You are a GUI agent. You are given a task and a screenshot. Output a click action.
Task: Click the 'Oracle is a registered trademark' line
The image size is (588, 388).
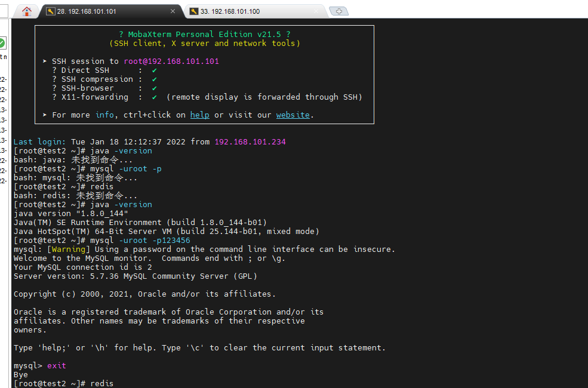(x=169, y=312)
